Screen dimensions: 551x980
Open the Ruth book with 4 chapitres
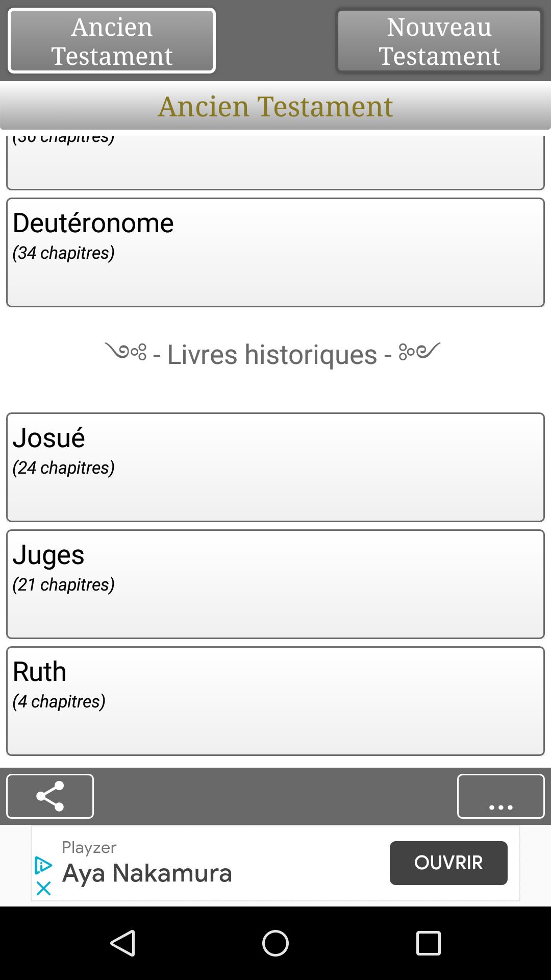click(275, 701)
